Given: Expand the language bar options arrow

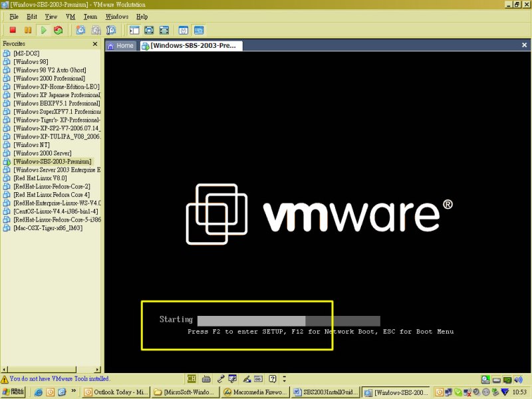Looking at the screenshot, I should pyautogui.click(x=285, y=378).
